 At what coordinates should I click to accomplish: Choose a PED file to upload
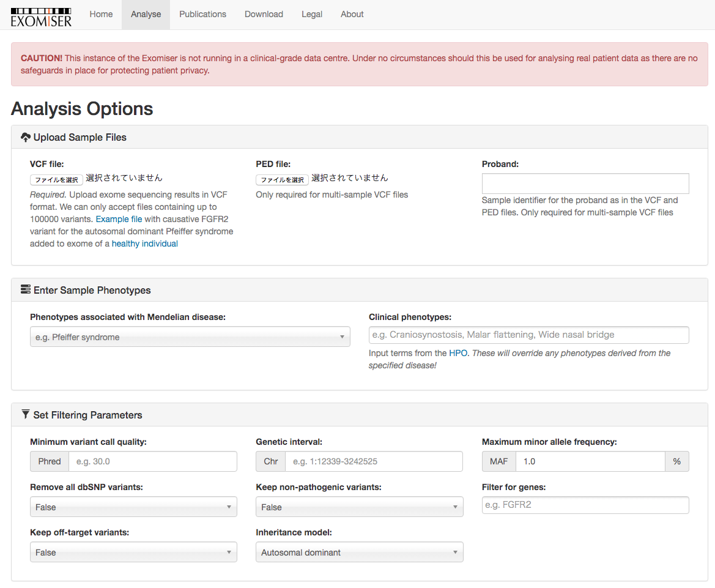282,180
